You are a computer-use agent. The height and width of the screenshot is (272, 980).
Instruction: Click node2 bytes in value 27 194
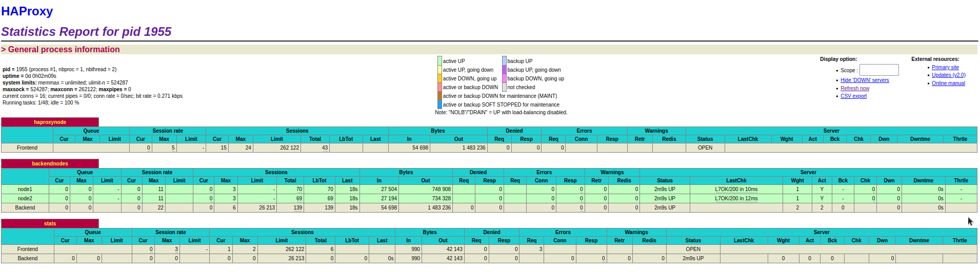click(389, 198)
